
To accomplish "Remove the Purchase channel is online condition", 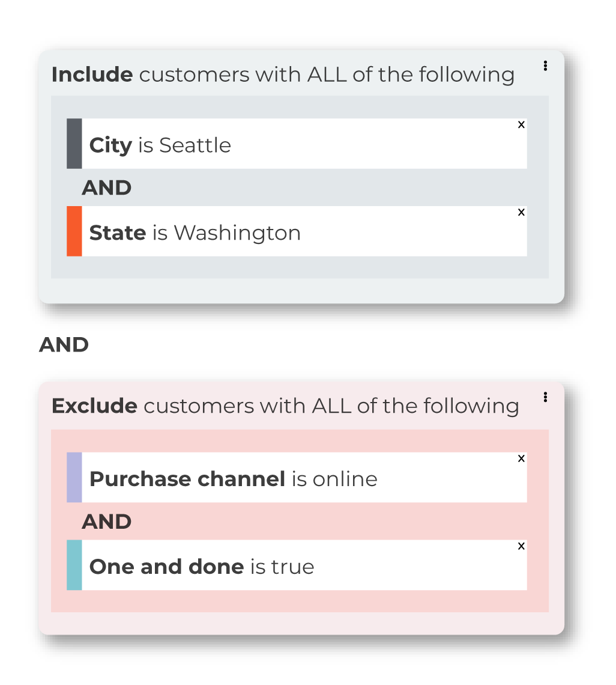I will [x=521, y=458].
